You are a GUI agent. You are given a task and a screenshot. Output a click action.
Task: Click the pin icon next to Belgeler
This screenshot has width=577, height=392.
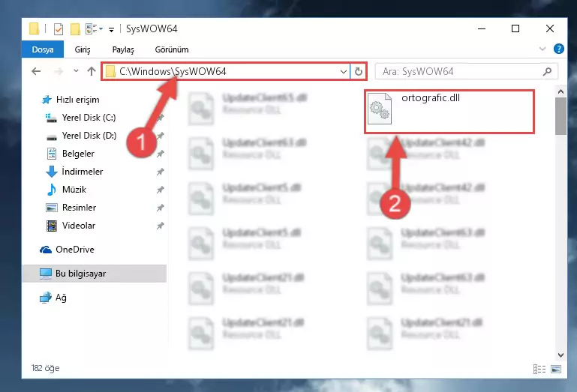pos(160,154)
